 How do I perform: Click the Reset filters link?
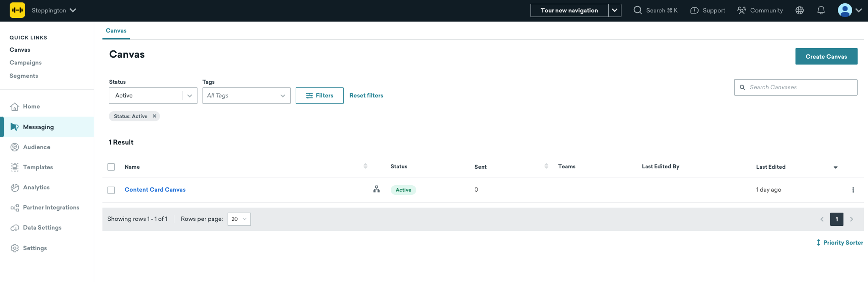pyautogui.click(x=366, y=96)
